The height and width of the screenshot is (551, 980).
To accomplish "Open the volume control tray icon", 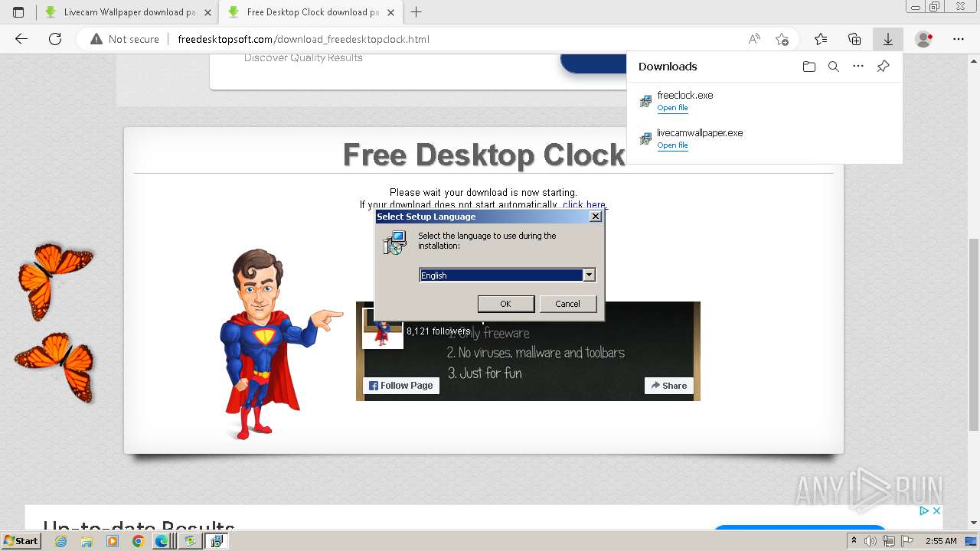I will (870, 541).
